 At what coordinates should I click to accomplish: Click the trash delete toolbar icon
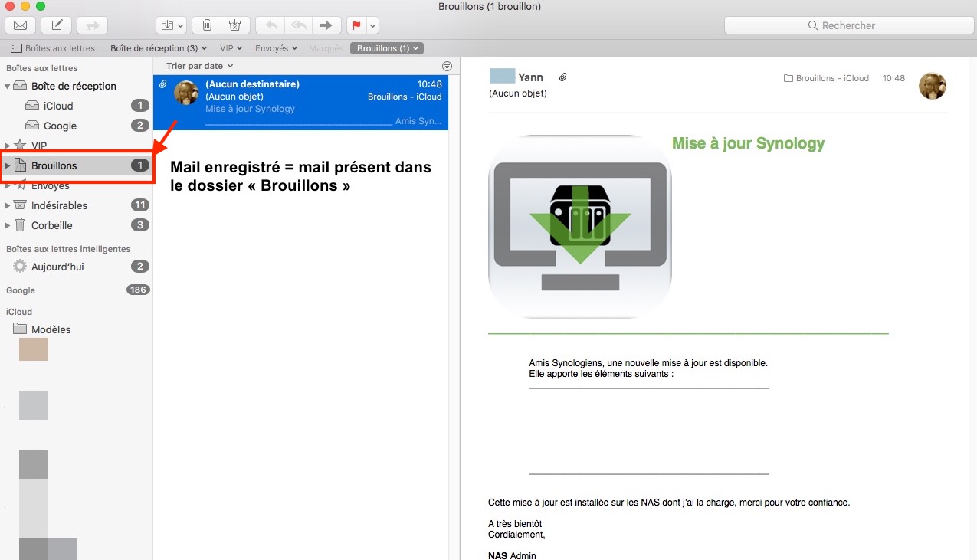pos(207,25)
